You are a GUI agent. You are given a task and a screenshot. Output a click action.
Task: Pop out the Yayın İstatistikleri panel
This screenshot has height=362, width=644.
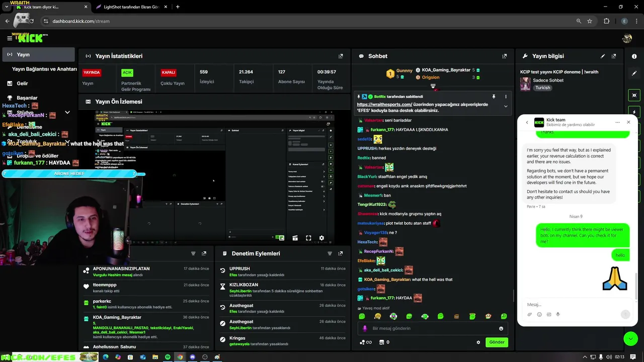341,56
